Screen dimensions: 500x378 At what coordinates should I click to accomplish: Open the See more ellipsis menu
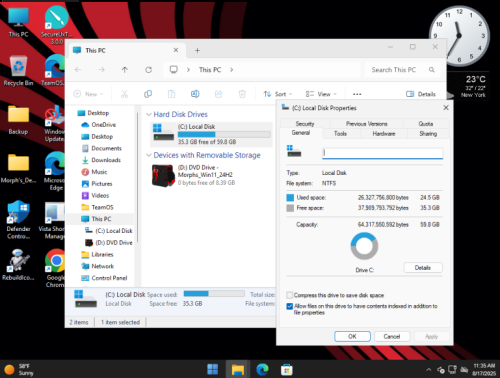(x=357, y=94)
